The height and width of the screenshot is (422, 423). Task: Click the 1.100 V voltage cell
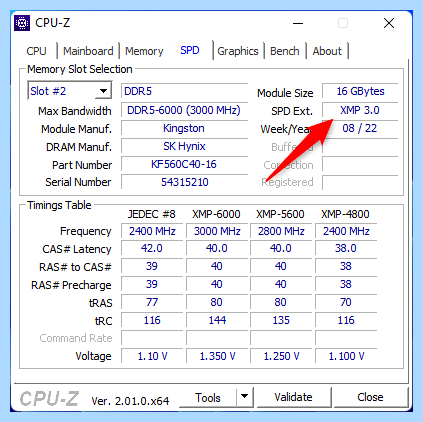[346, 356]
